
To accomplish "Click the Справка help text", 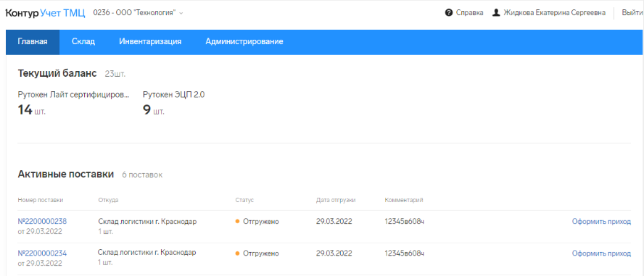I will point(469,13).
